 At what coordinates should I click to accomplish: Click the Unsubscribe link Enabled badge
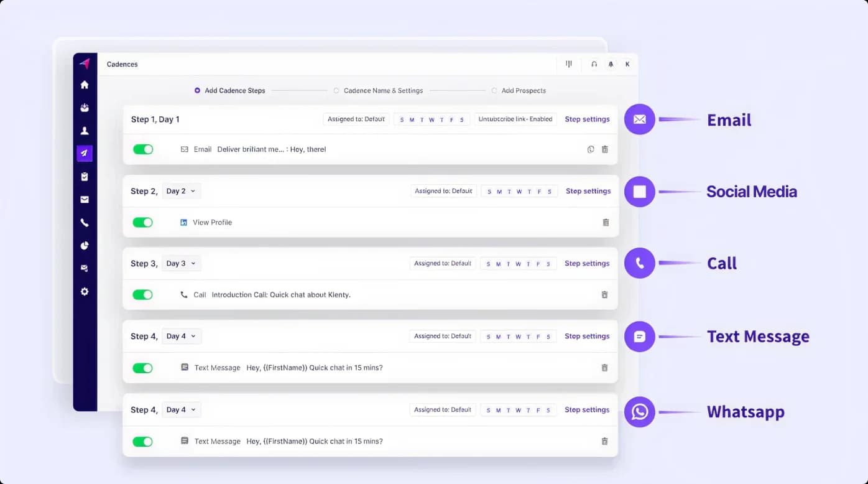pos(515,119)
